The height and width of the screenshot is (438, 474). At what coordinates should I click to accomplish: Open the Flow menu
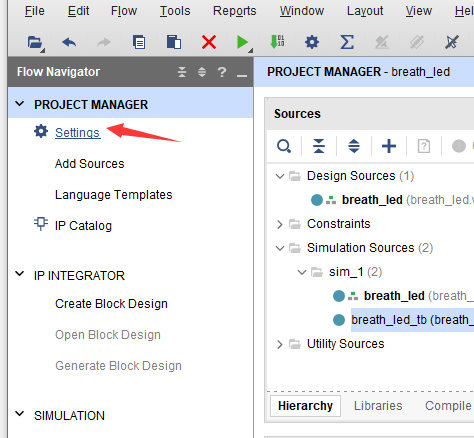(124, 11)
